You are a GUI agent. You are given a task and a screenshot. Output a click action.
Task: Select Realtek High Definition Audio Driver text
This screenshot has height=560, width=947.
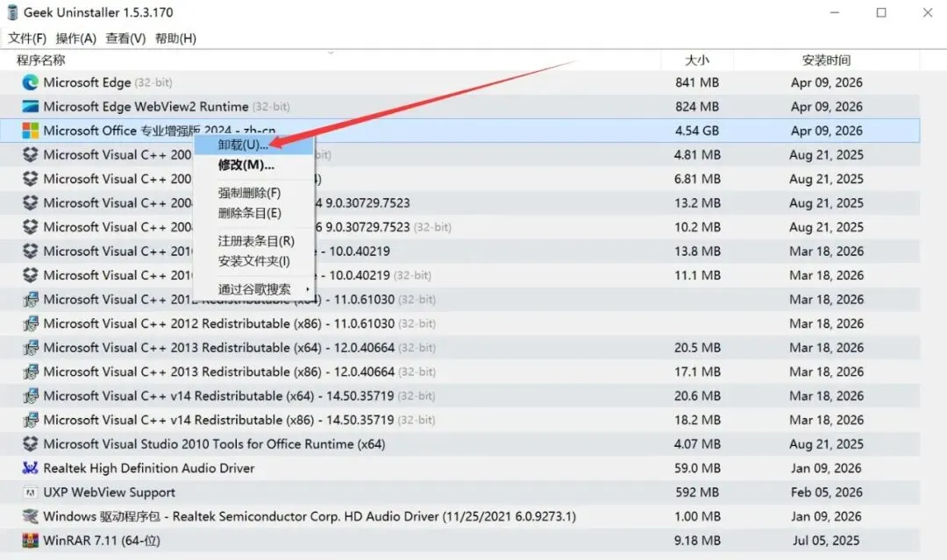149,468
